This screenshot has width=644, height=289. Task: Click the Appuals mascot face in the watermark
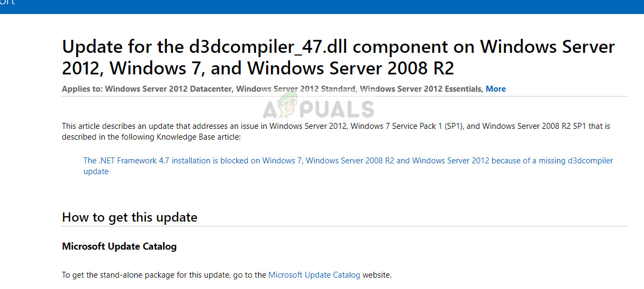pyautogui.click(x=287, y=105)
